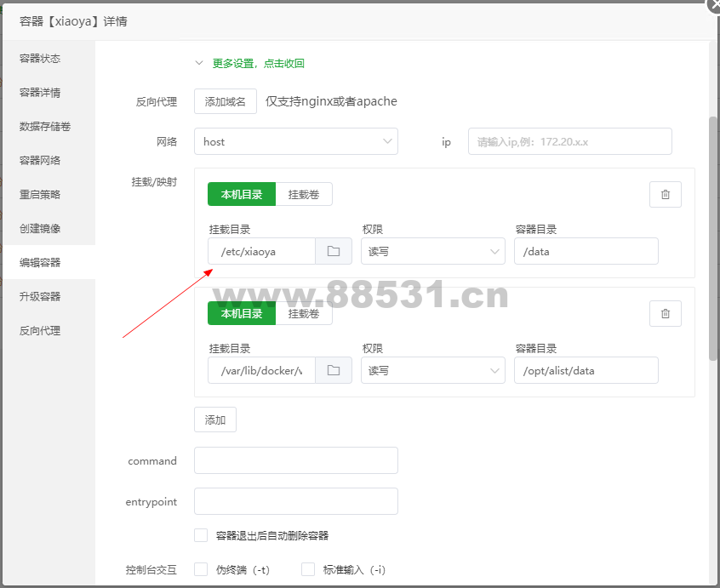Delete the /opt/alist/data mount entry

(665, 313)
